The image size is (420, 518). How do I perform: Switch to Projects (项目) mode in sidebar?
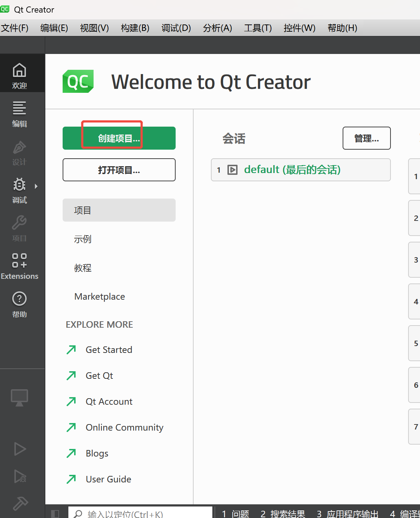point(19,229)
